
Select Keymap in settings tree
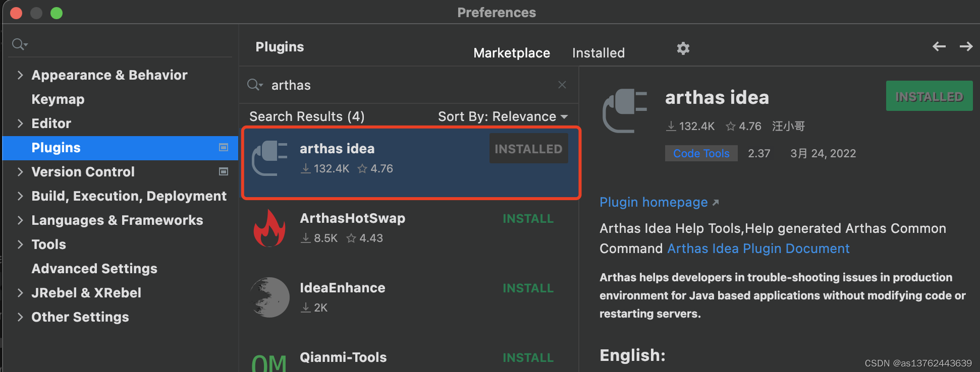coord(58,99)
